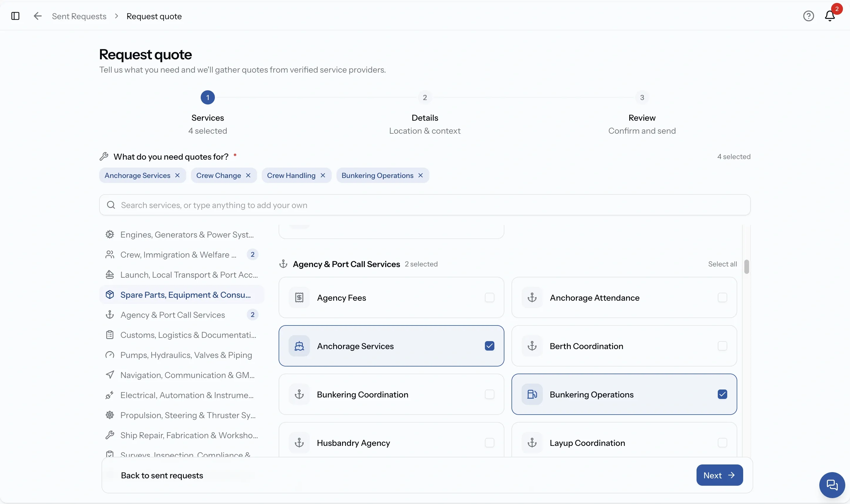Select Spare Parts, Equipment & Consumables category
This screenshot has width=850, height=504.
point(182,295)
